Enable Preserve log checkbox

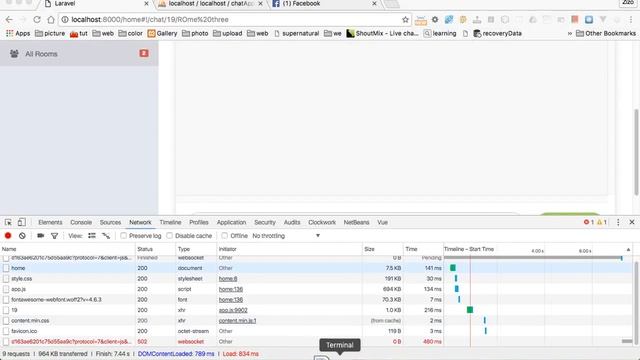pyautogui.click(x=123, y=236)
